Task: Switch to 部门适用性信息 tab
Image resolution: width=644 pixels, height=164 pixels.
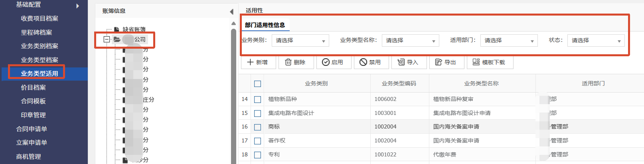Action: click(x=265, y=25)
